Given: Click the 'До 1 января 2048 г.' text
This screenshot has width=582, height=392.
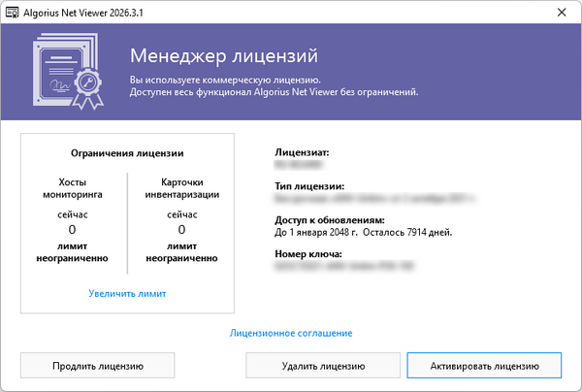Looking at the screenshot, I should (316, 232).
